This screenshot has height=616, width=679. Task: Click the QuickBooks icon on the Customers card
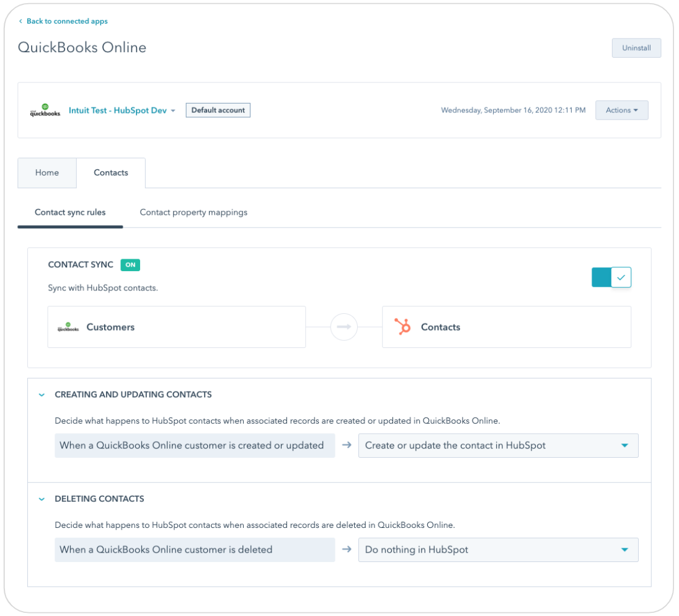click(x=67, y=327)
